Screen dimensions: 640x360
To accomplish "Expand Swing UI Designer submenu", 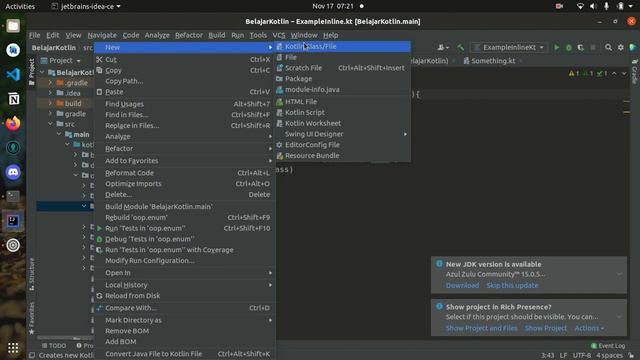I will (x=343, y=134).
